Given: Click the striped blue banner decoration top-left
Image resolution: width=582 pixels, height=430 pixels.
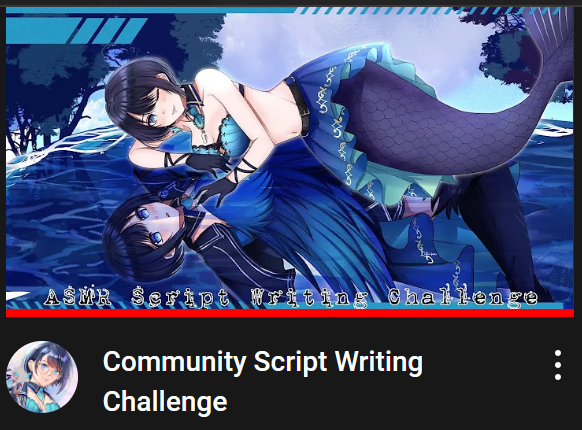Looking at the screenshot, I should [x=76, y=30].
